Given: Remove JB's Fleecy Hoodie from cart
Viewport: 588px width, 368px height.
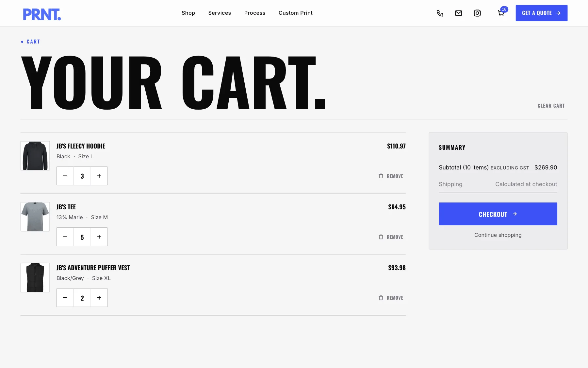Looking at the screenshot, I should point(391,176).
